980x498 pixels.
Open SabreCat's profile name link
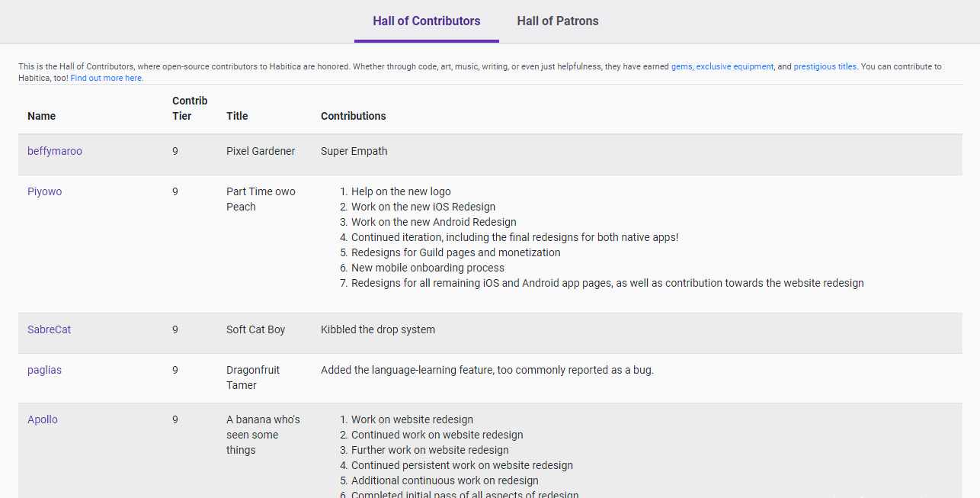[x=49, y=329]
